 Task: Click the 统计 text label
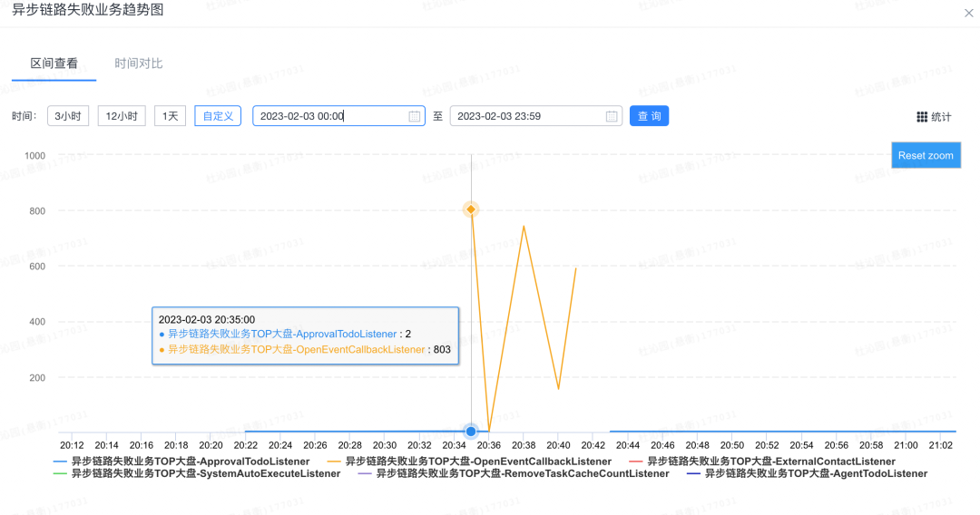(x=941, y=117)
